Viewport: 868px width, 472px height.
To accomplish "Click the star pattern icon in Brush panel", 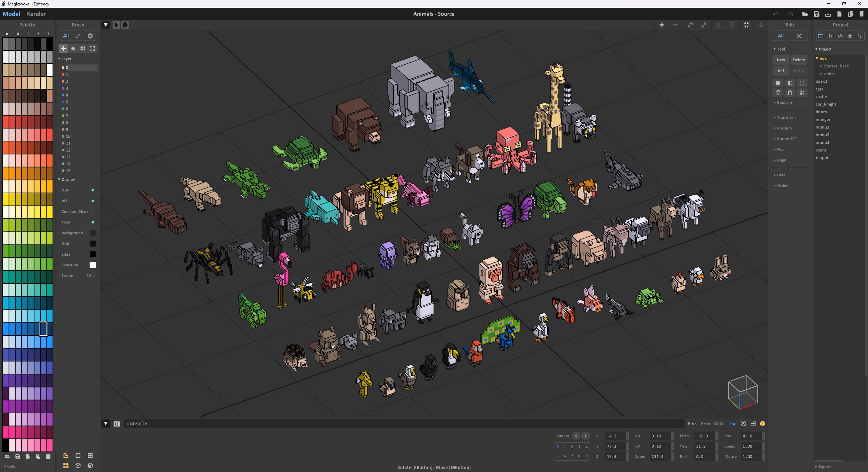I will coord(73,48).
